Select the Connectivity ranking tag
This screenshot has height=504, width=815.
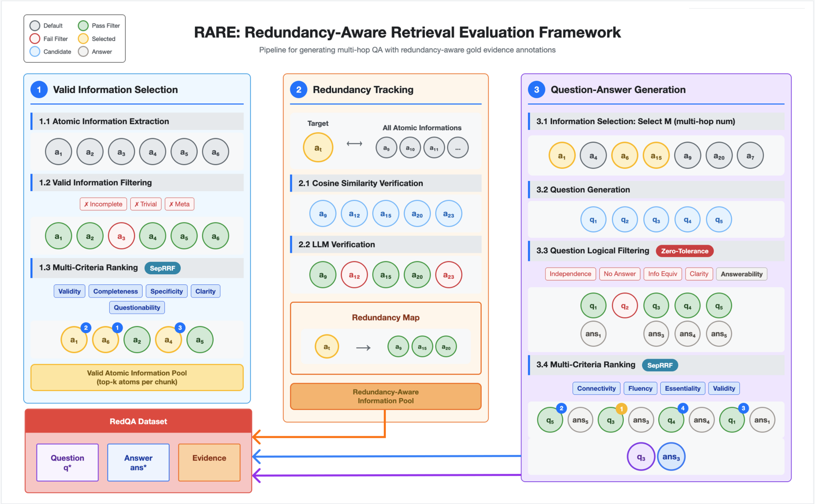596,388
